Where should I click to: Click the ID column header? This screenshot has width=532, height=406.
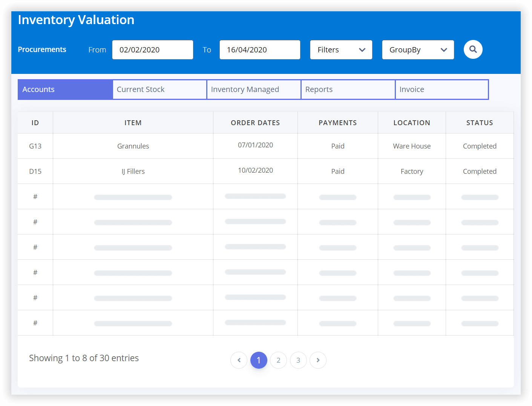pos(35,123)
